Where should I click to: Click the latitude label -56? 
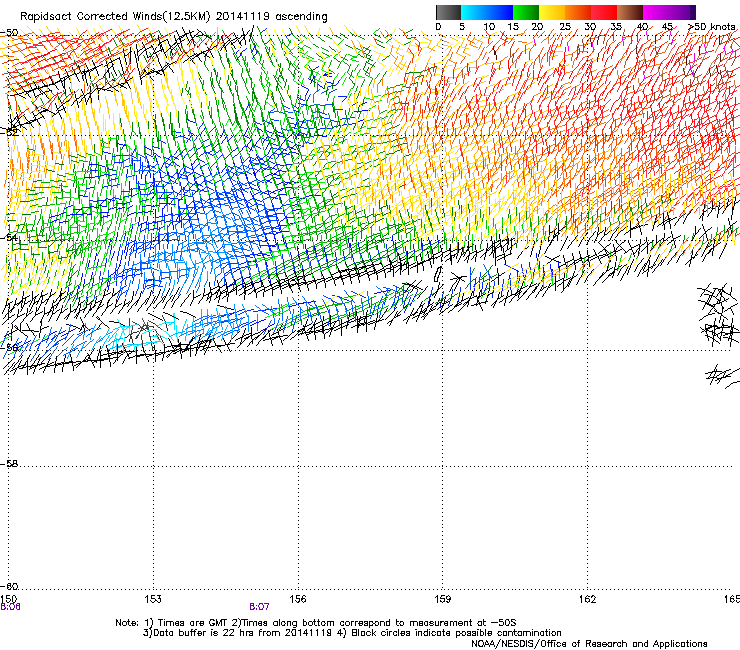[x=9, y=347]
